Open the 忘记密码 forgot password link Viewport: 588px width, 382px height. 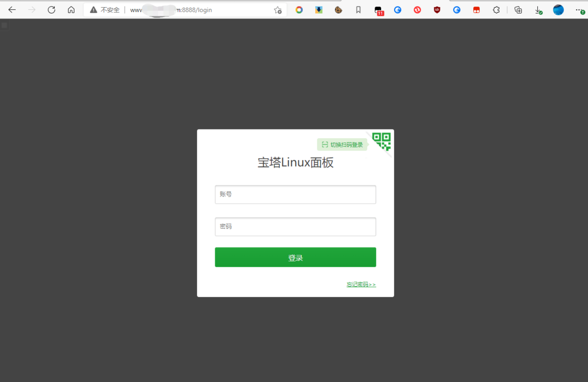(x=361, y=285)
